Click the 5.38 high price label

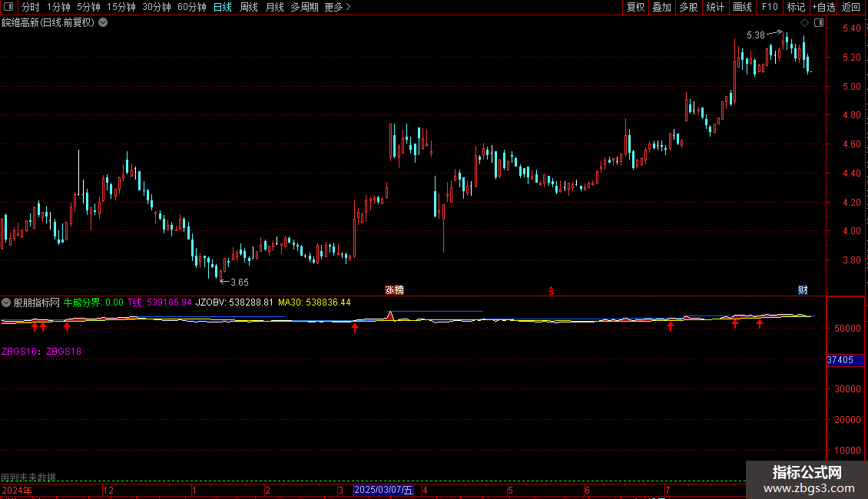tap(756, 35)
